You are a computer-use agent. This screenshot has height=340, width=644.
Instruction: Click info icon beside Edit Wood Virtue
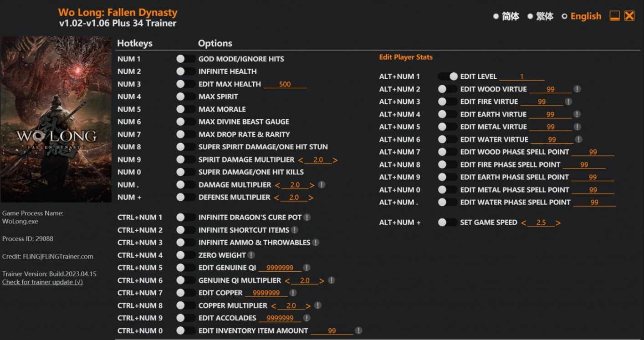point(577,89)
